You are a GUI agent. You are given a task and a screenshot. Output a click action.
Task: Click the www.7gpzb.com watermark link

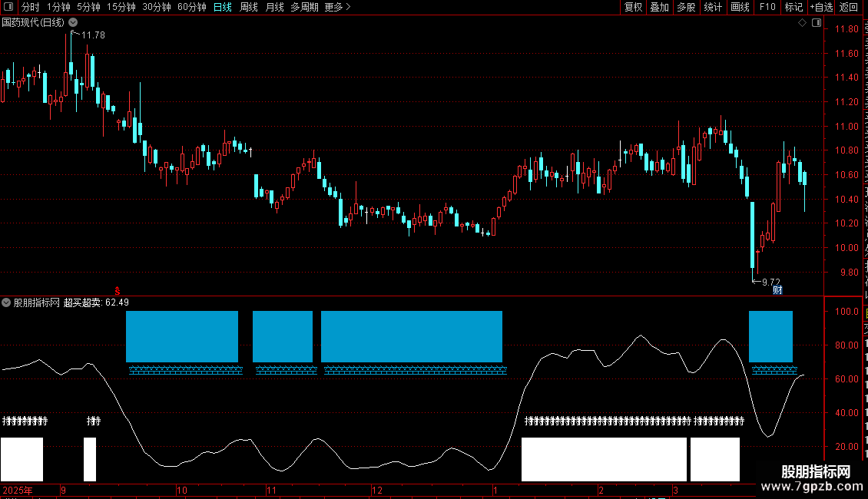point(812,487)
